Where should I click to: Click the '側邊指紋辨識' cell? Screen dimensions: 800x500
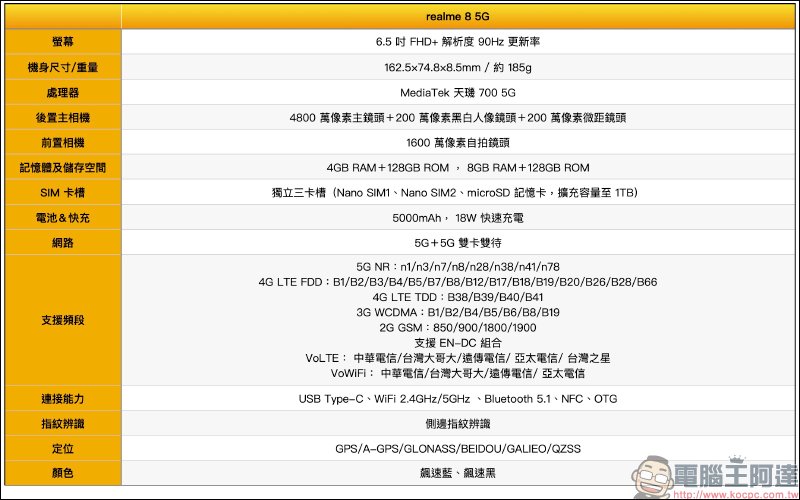pos(458,423)
